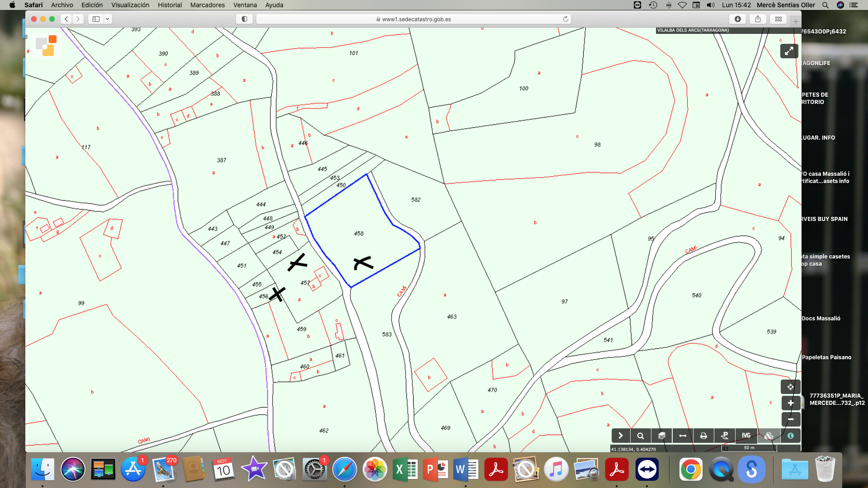Open the map search tool
Screen dimensions: 868x488
pyautogui.click(x=641, y=436)
